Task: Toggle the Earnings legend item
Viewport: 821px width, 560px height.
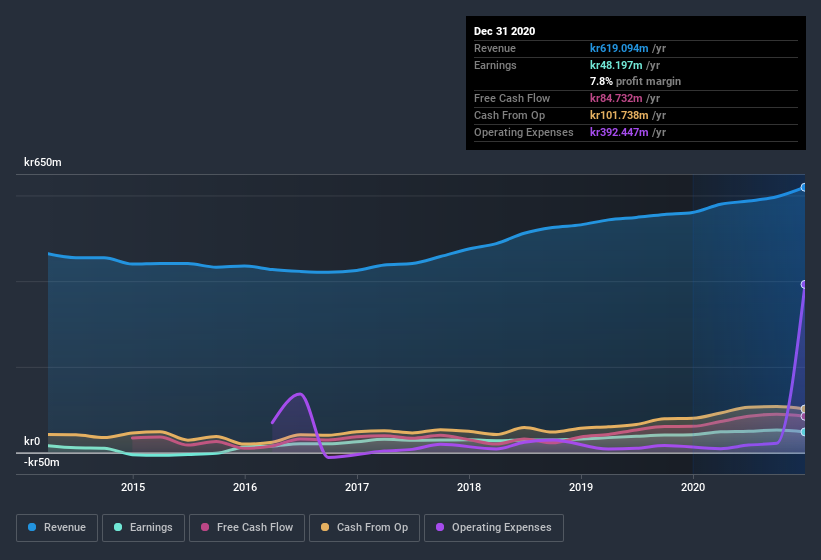Action: [143, 527]
